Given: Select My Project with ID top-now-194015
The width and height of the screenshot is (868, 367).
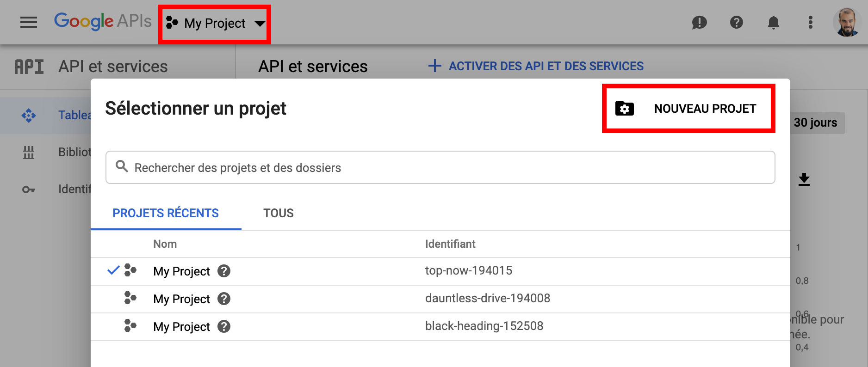Looking at the screenshot, I should 440,271.
